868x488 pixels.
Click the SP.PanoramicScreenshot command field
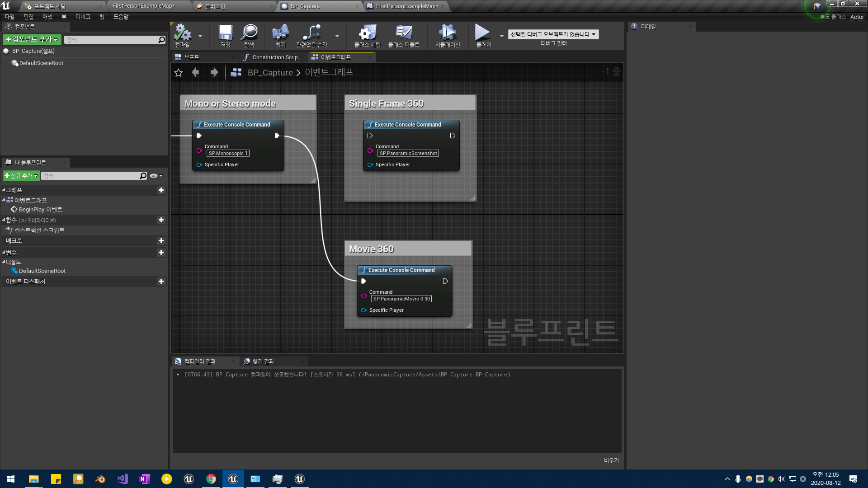click(x=408, y=154)
